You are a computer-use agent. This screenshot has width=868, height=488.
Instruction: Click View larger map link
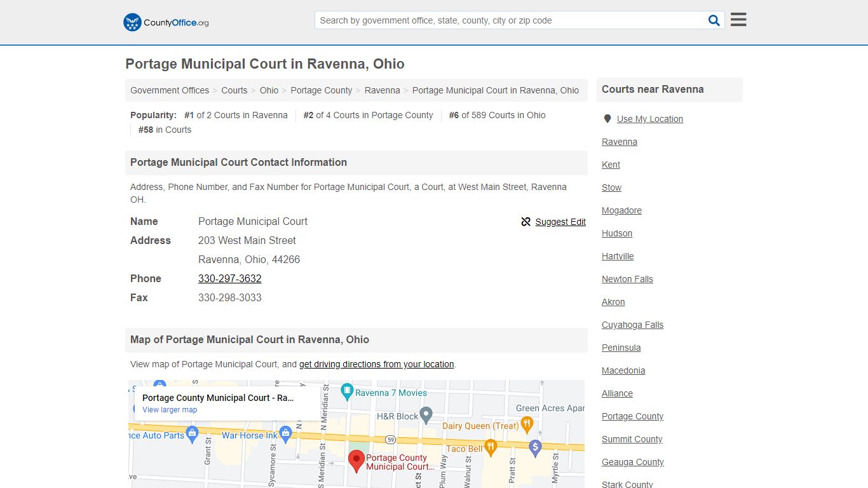click(170, 410)
